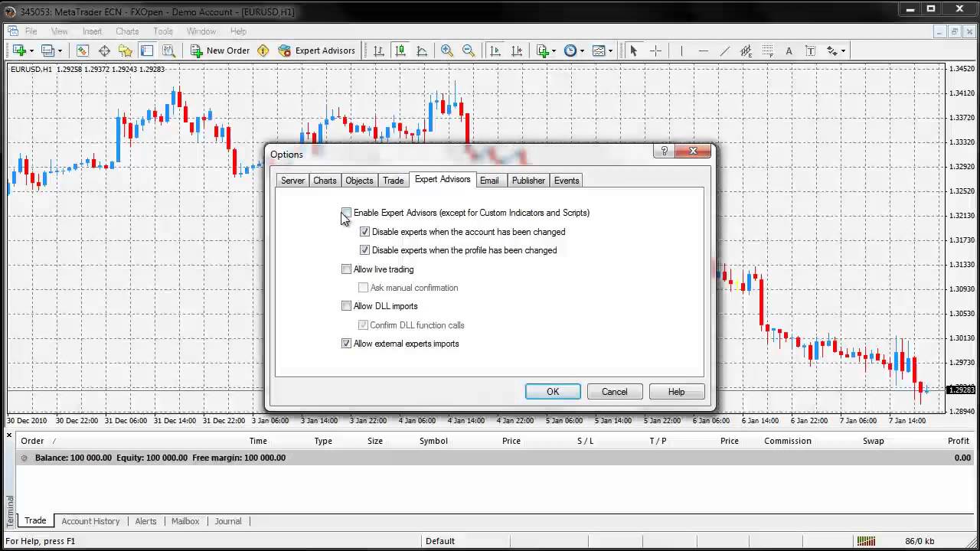Switch chart to candlestick view
This screenshot has height=551, width=980.
coord(400,51)
